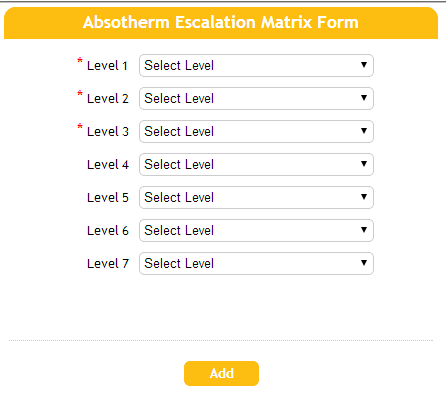Select the Level 6 field label
Viewport: 446px width, 397px height.
108,231
